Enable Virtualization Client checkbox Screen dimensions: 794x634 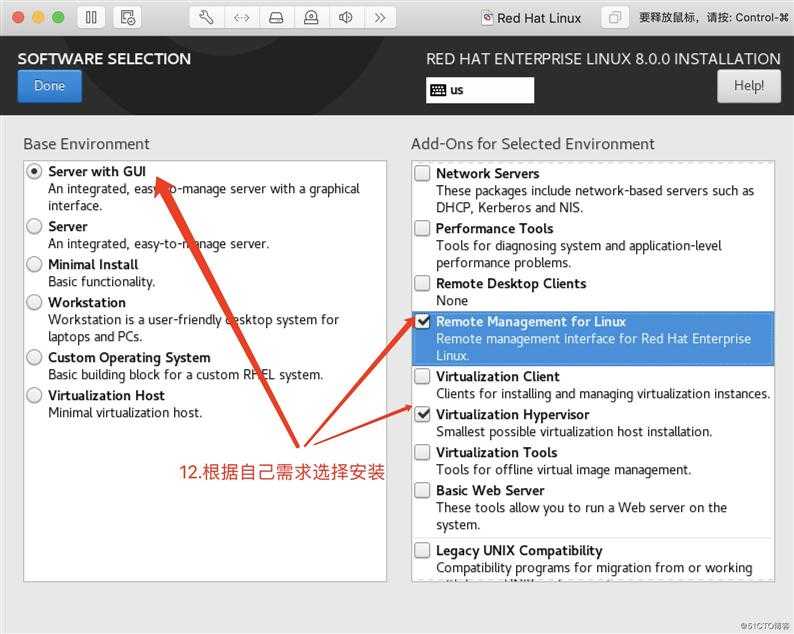pyautogui.click(x=422, y=376)
